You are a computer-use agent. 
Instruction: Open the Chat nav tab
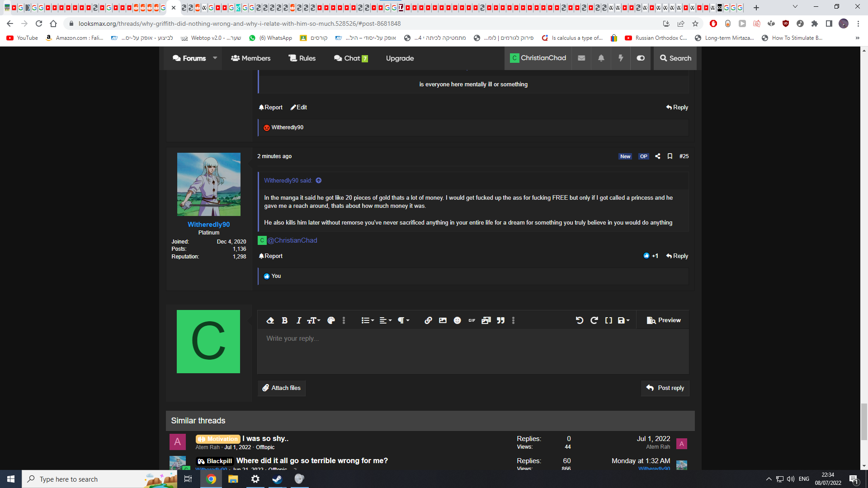coord(351,58)
